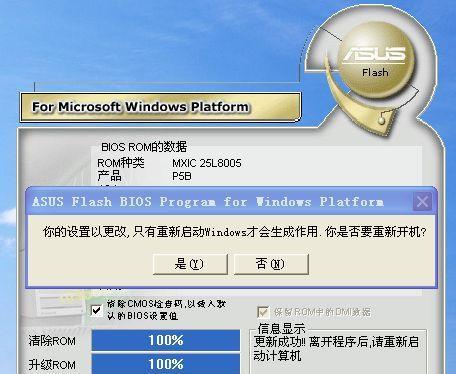Viewport: 456px width, 374px height.
Task: Click the 升级ROM label
Action: (x=52, y=365)
